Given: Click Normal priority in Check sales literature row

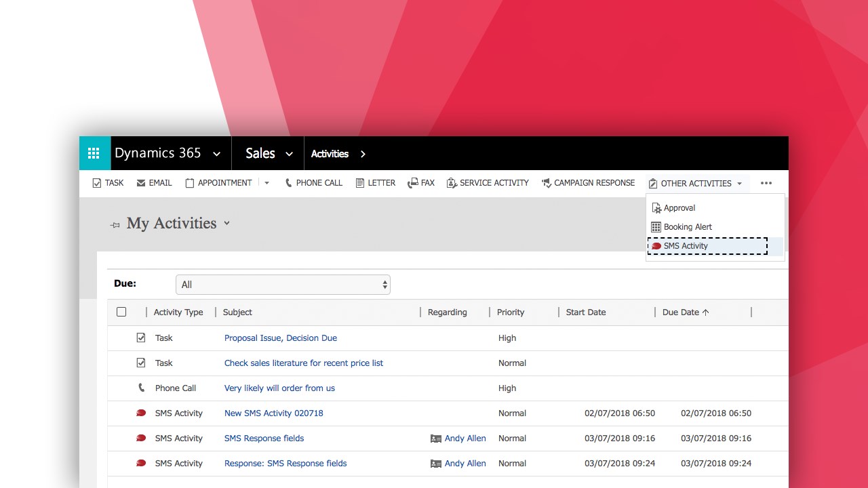Looking at the screenshot, I should (512, 363).
